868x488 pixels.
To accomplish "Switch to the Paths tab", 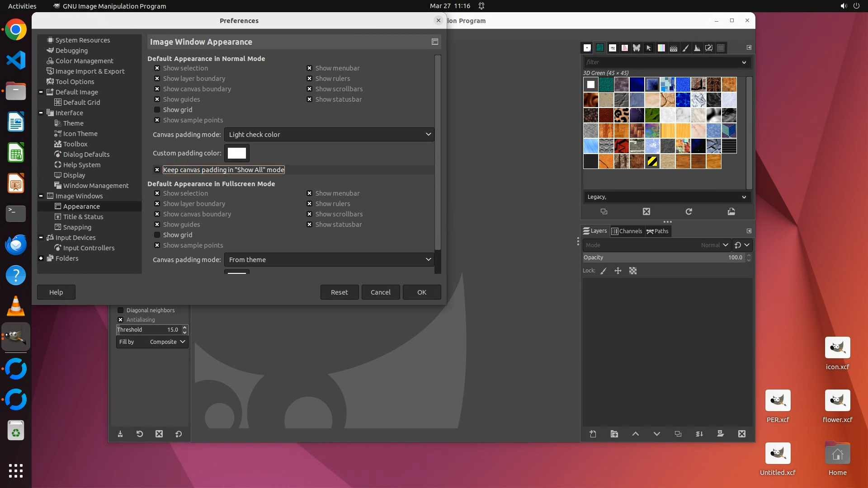I will coord(658,231).
